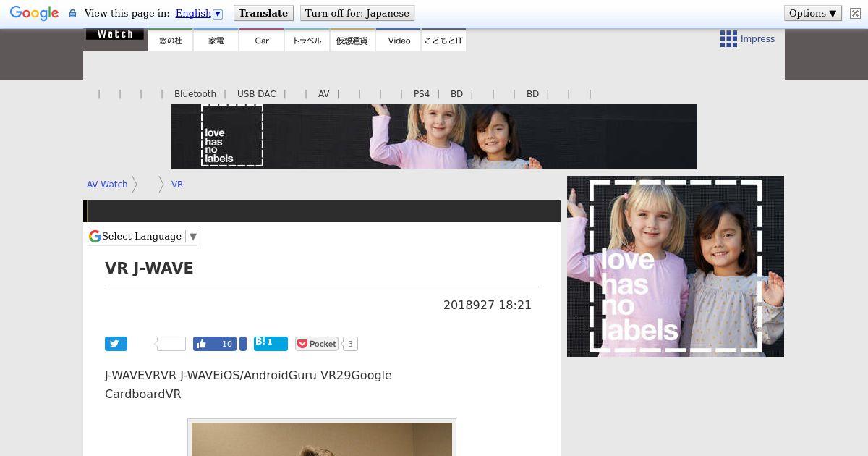Click Turn off for: Japanese button
This screenshot has width=868, height=456.
point(357,13)
